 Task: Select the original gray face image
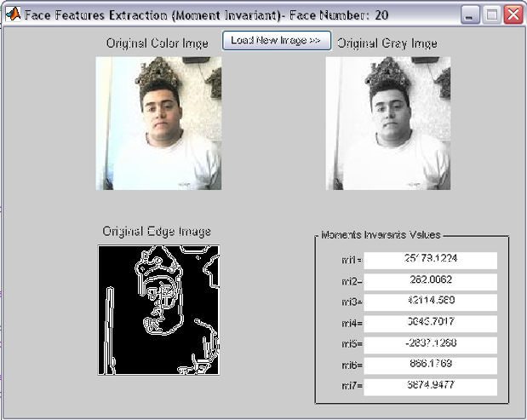388,124
